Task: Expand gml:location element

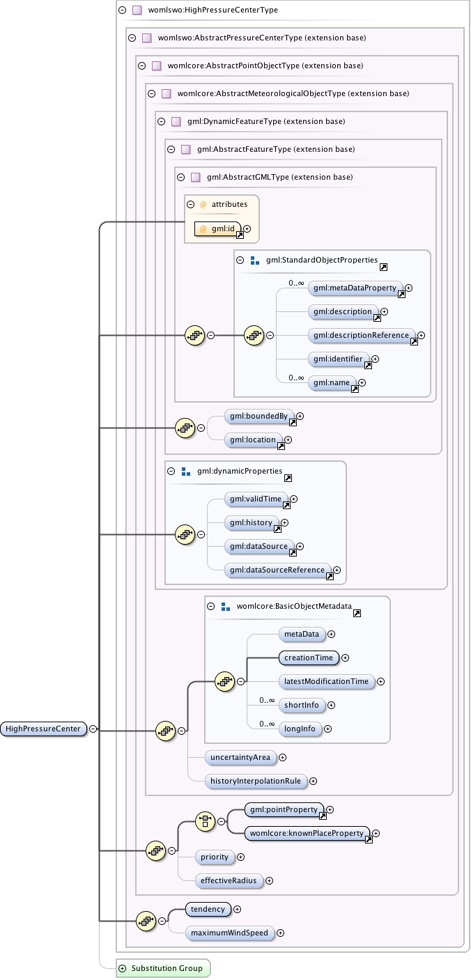Action: pos(288,440)
